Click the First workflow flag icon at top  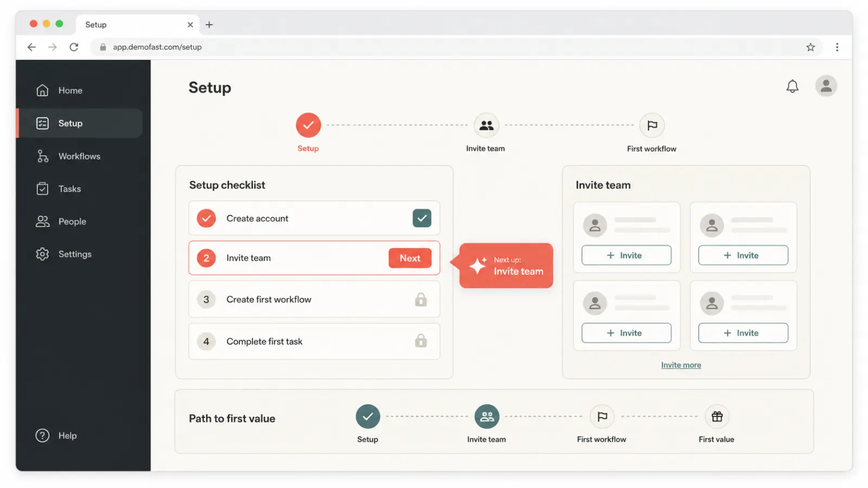click(652, 125)
